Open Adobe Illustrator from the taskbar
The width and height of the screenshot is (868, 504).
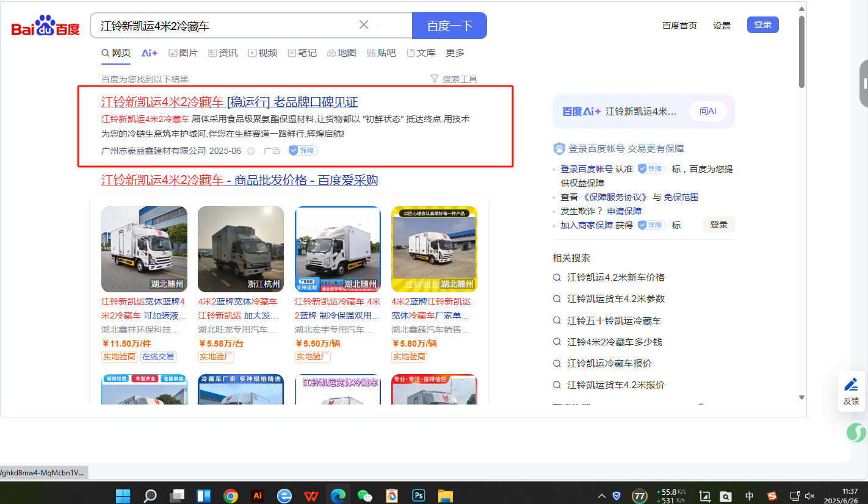(258, 495)
